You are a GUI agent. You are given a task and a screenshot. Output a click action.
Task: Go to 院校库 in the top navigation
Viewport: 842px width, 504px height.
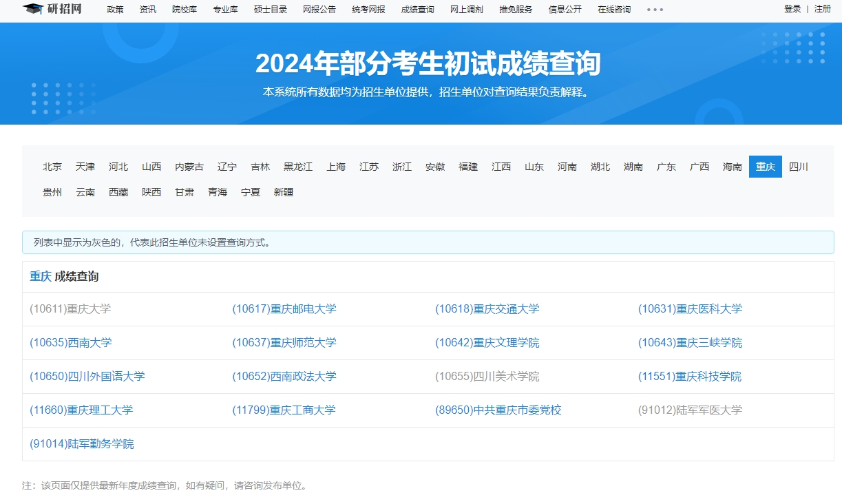[x=185, y=10]
